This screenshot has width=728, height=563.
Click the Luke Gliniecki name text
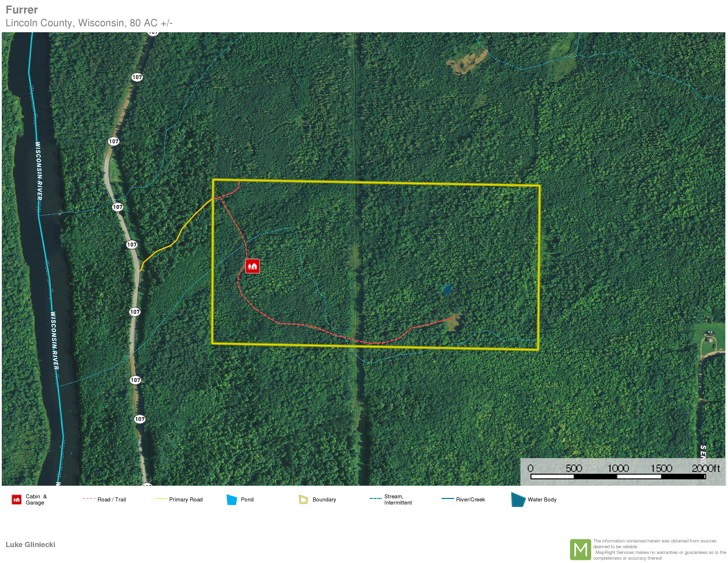coord(30,545)
